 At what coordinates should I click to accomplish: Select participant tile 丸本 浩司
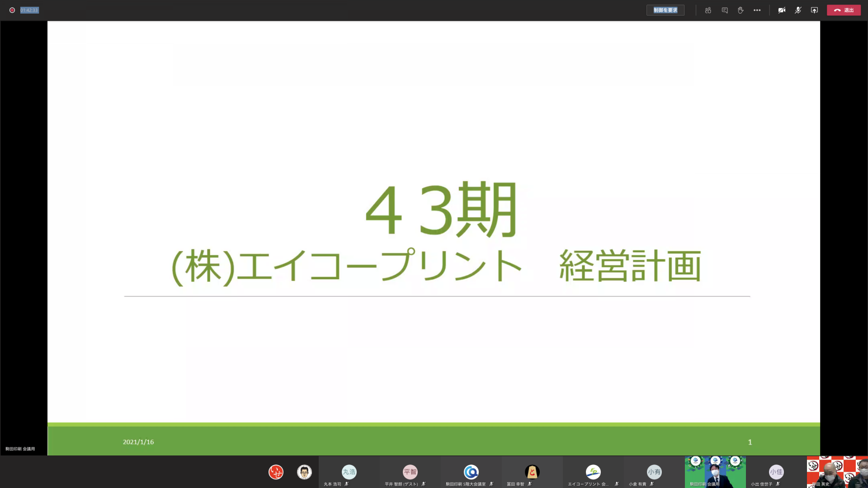349,472
